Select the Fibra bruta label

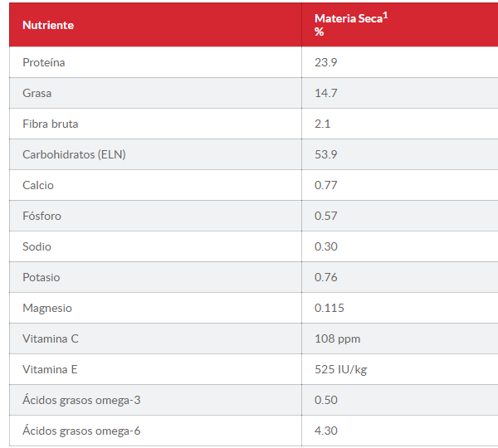51,124
